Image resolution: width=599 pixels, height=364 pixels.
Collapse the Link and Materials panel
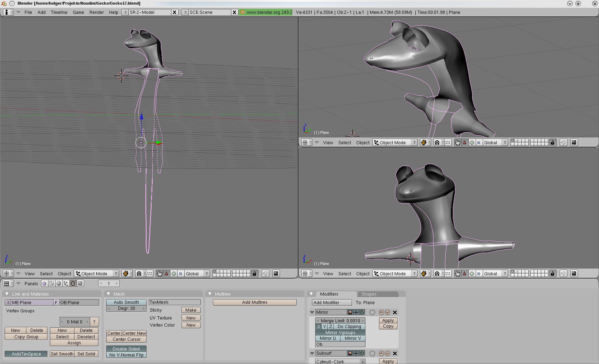pos(7,294)
